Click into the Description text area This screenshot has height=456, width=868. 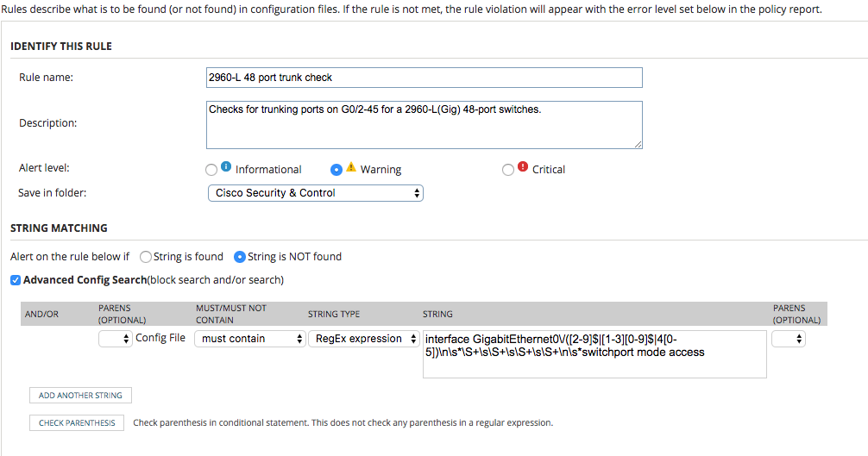point(424,124)
